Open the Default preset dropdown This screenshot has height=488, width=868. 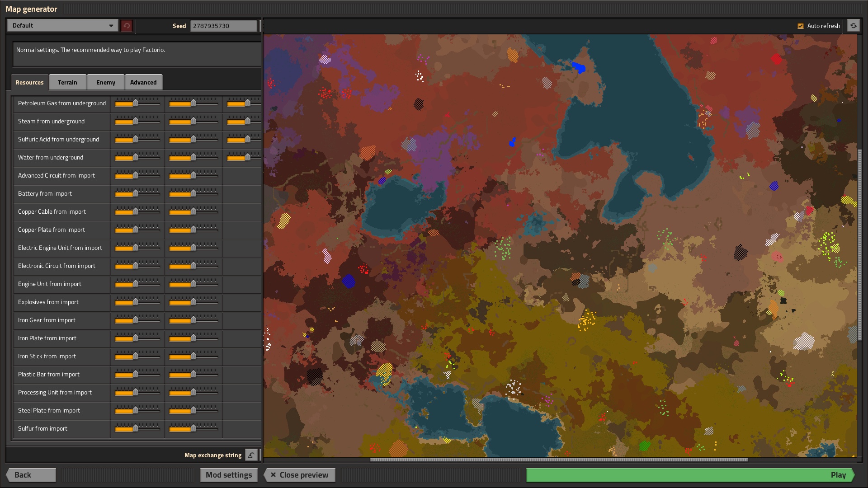(x=62, y=26)
